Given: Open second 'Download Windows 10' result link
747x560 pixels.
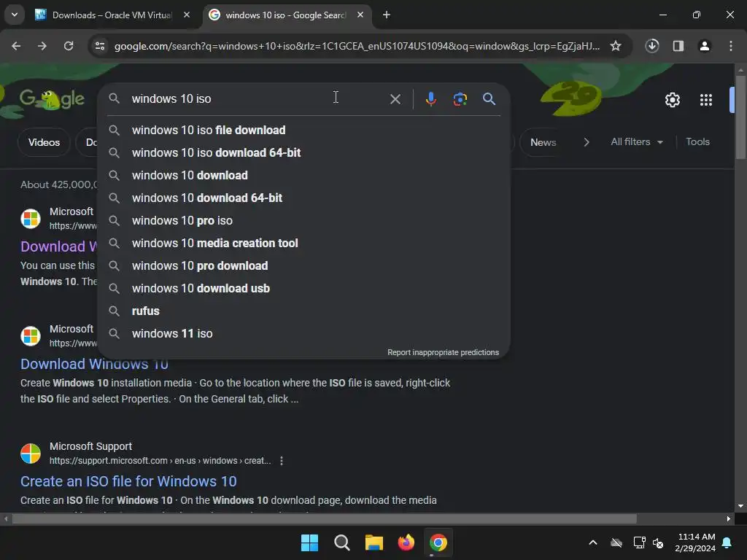Looking at the screenshot, I should click(94, 365).
